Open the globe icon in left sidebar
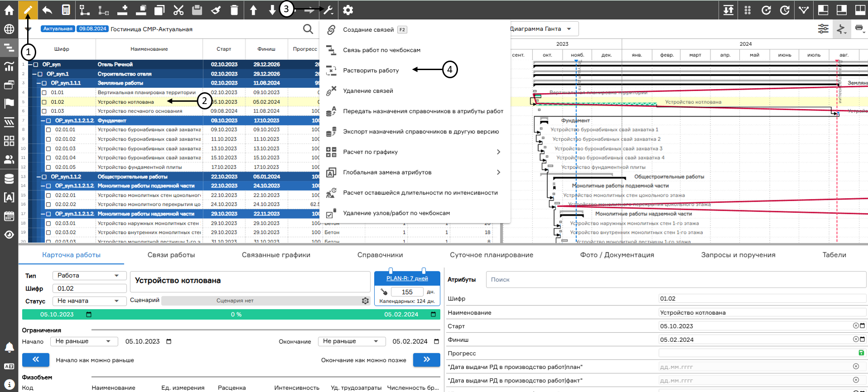The width and height of the screenshot is (868, 392). tap(9, 29)
